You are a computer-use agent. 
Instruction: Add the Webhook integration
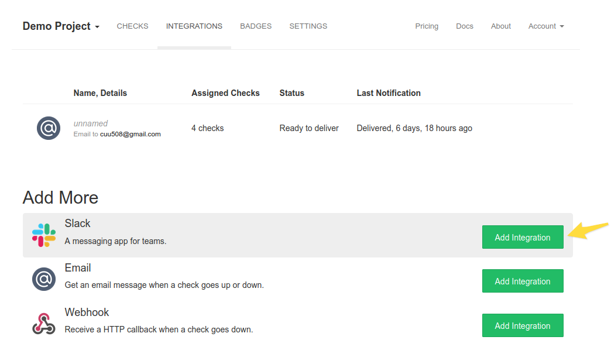522,325
